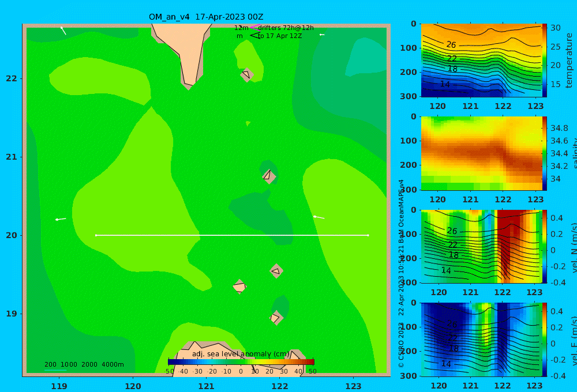This screenshot has height=392, width=577.
Task: Click the 34.8 tick on the salinity colorbar
Action: (559, 129)
